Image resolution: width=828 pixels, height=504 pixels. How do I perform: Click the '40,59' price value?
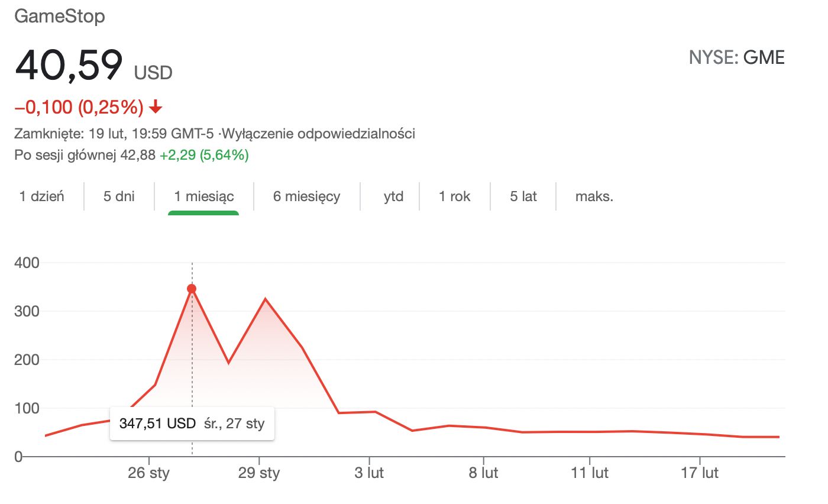click(69, 65)
